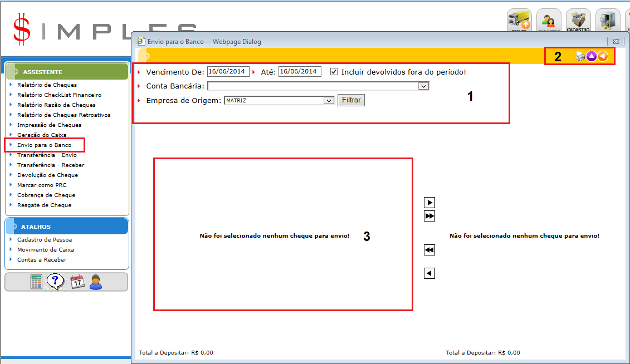The height and width of the screenshot is (364, 630).
Task: Click the blue user avatar icon
Action: click(x=96, y=282)
